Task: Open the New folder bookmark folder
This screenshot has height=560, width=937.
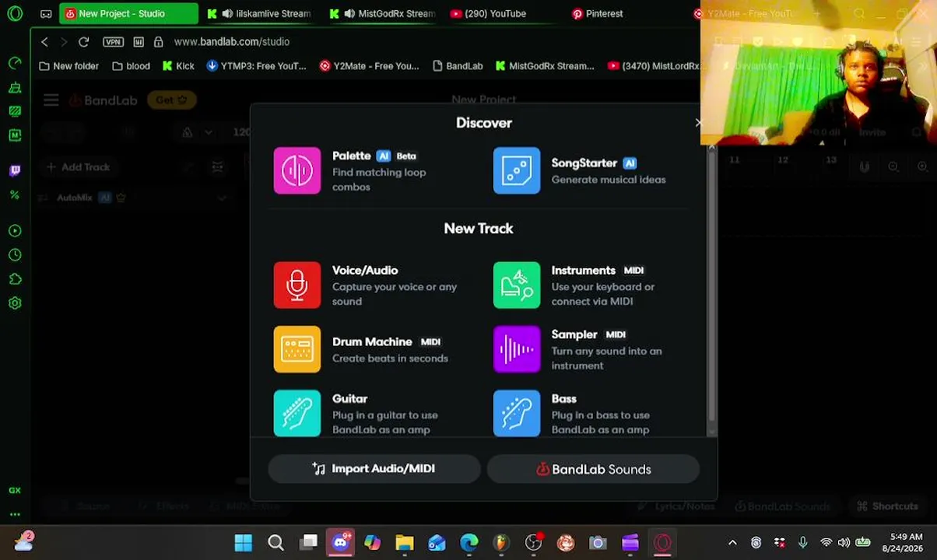Action: pyautogui.click(x=68, y=66)
